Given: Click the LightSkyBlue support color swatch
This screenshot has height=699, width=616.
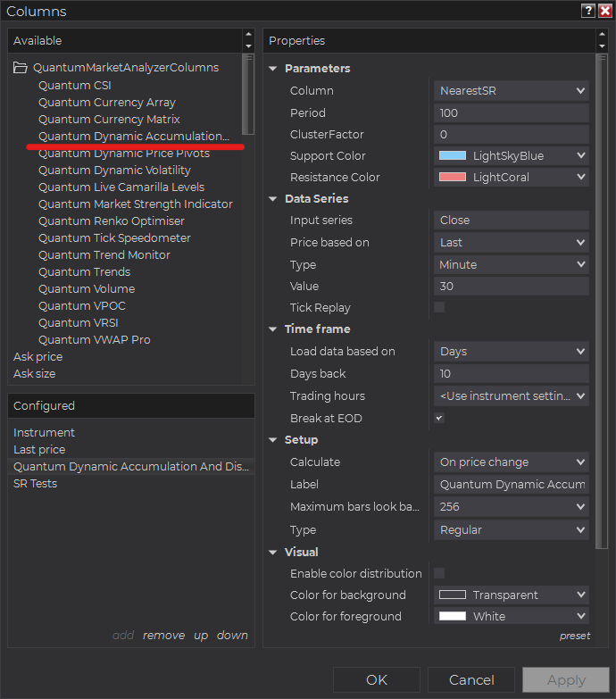Looking at the screenshot, I should [x=453, y=155].
